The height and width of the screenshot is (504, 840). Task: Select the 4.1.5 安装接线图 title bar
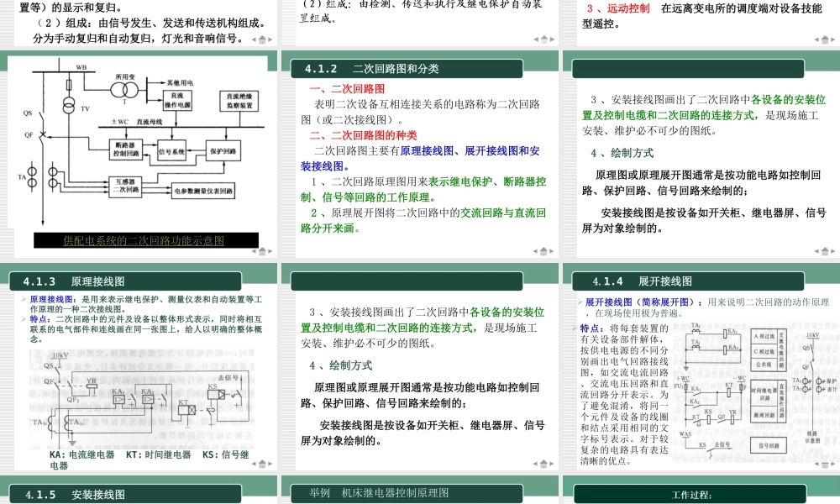pyautogui.click(x=125, y=494)
